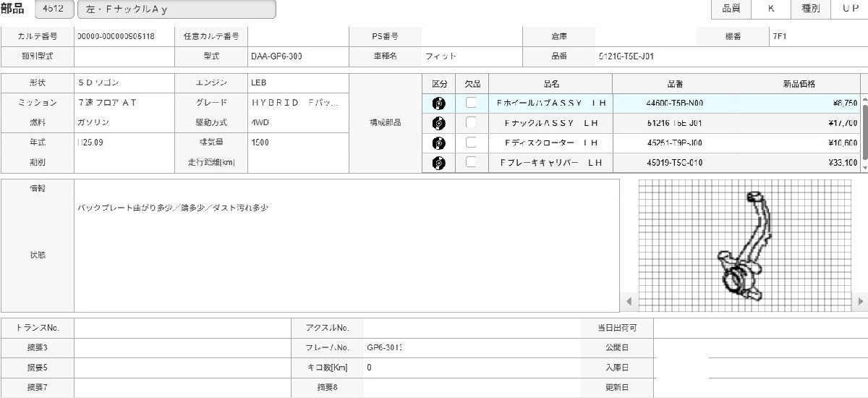Click the ¥33,100 new price cell
Image resolution: width=868 pixels, height=398 pixels.
(x=841, y=163)
